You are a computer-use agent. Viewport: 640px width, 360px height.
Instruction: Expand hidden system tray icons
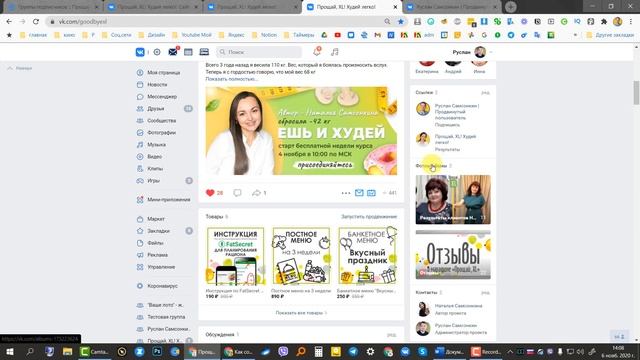[510, 352]
